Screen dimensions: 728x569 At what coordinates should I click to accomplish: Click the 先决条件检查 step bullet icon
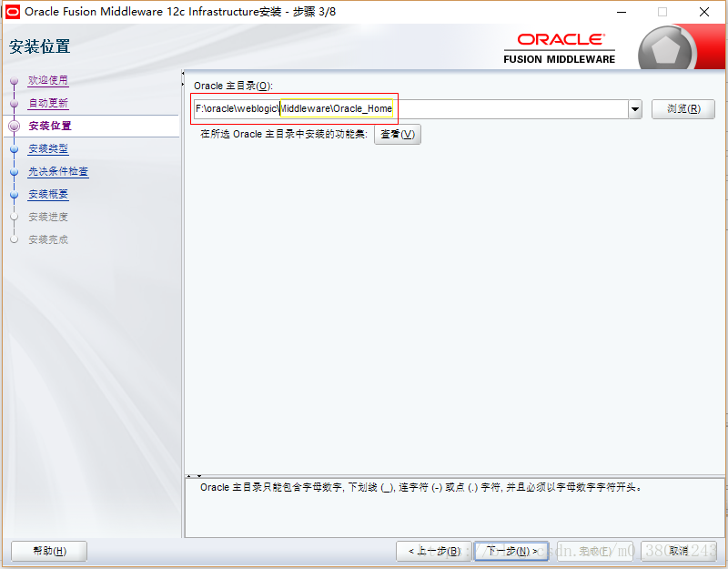14,172
